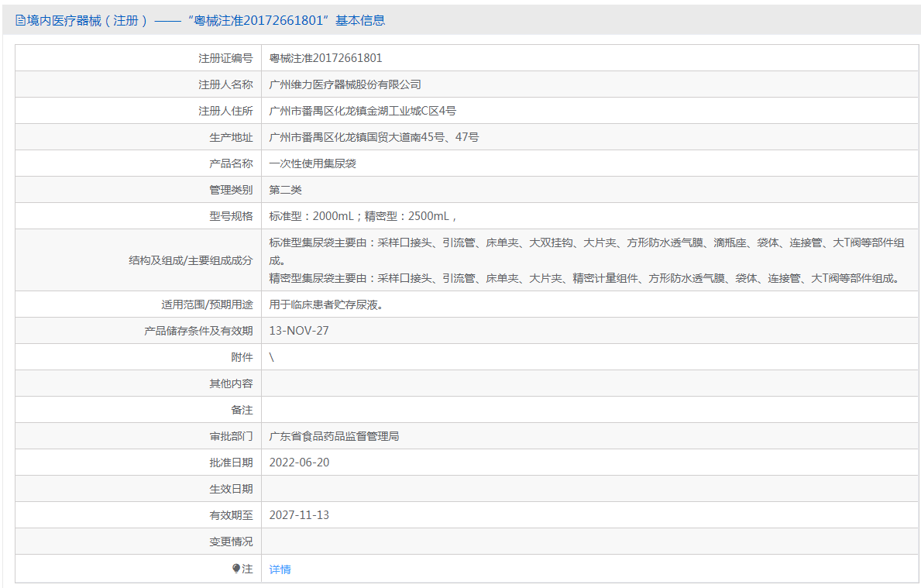Select the value 13-NOV-27
This screenshot has width=921, height=588.
point(299,331)
